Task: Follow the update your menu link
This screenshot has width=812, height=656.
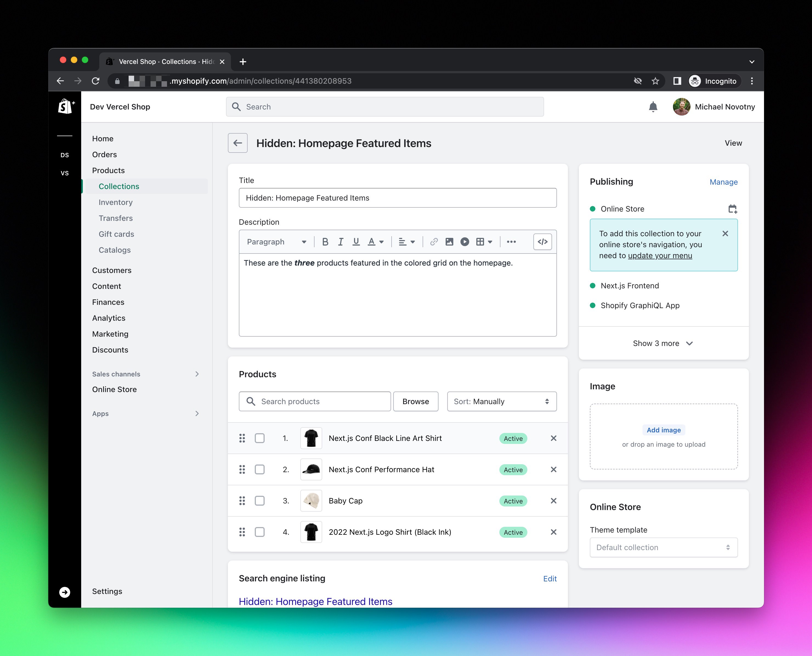Action: pos(660,255)
